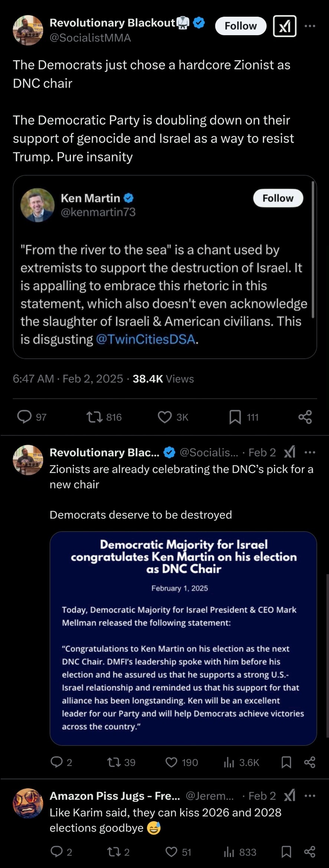This screenshot has height=868, width=329.
Task: Share the main post
Action: (x=305, y=417)
